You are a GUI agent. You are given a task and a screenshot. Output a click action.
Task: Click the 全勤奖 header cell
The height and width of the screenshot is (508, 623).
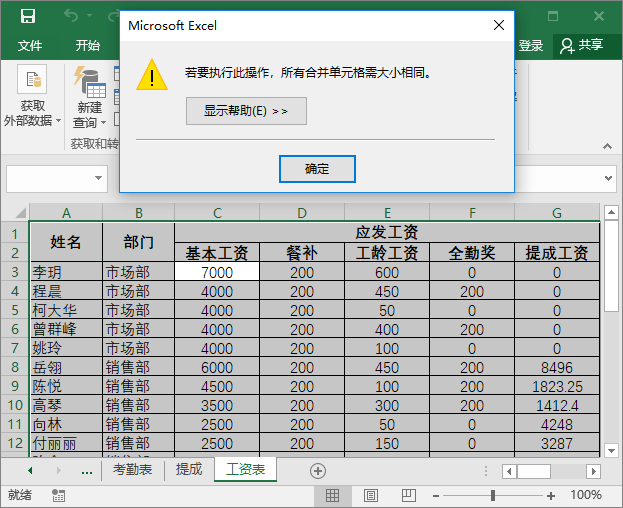472,253
